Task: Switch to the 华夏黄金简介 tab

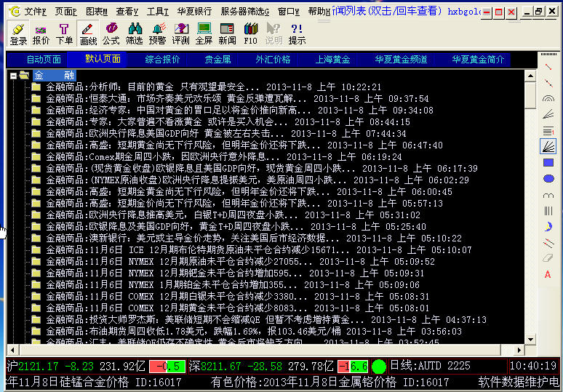Action: [x=479, y=59]
